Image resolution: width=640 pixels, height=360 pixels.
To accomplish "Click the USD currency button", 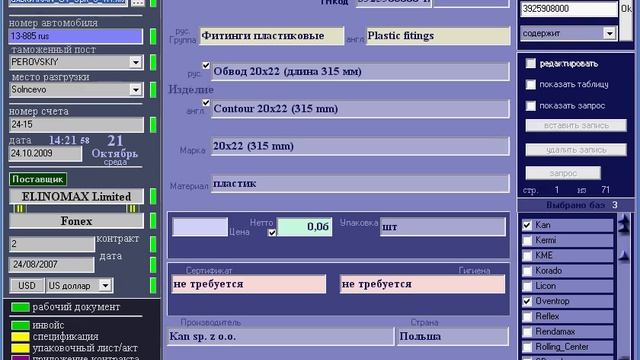I will 27,285.
